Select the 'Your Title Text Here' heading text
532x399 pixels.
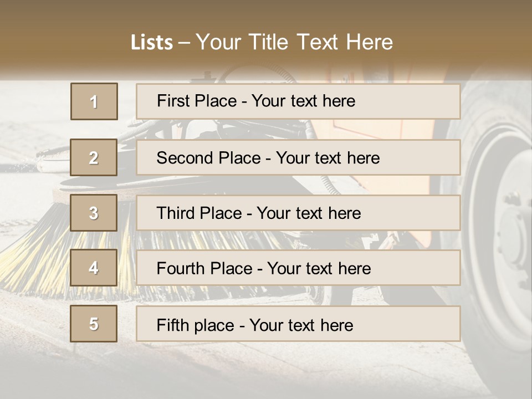click(294, 43)
